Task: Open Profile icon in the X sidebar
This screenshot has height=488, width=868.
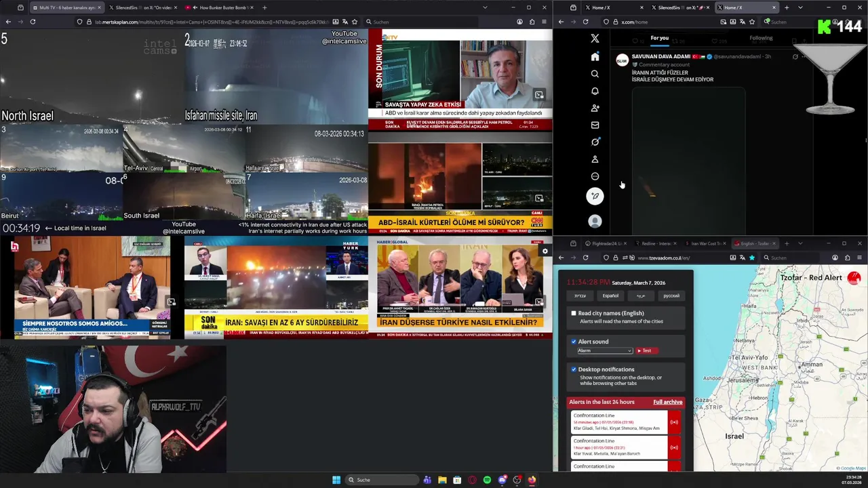Action: (595, 159)
